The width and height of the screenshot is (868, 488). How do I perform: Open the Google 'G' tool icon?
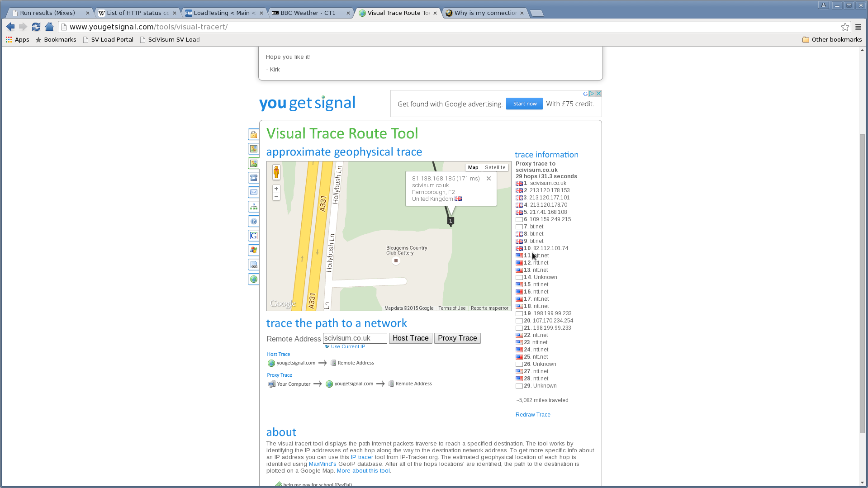pos(254,236)
